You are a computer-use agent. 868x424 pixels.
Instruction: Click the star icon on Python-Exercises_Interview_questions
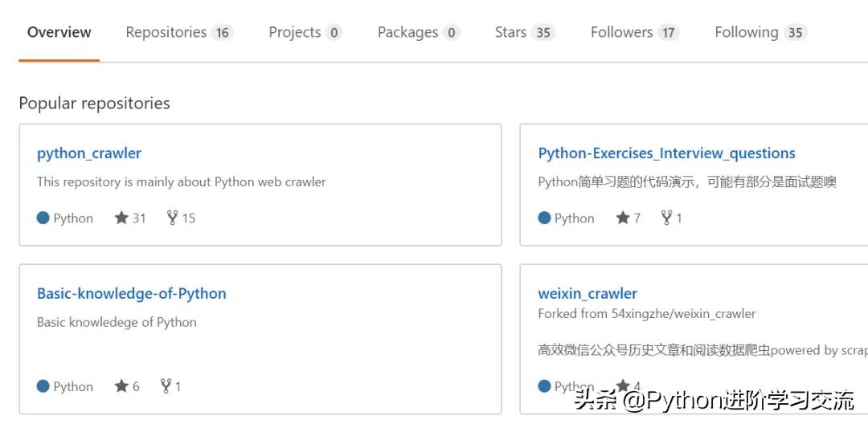pyautogui.click(x=623, y=218)
